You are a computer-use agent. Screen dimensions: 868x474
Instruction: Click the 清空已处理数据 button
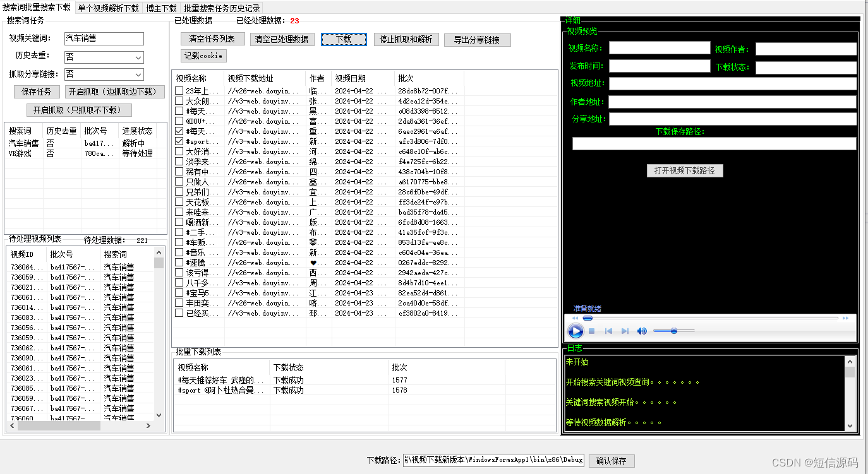(x=282, y=39)
